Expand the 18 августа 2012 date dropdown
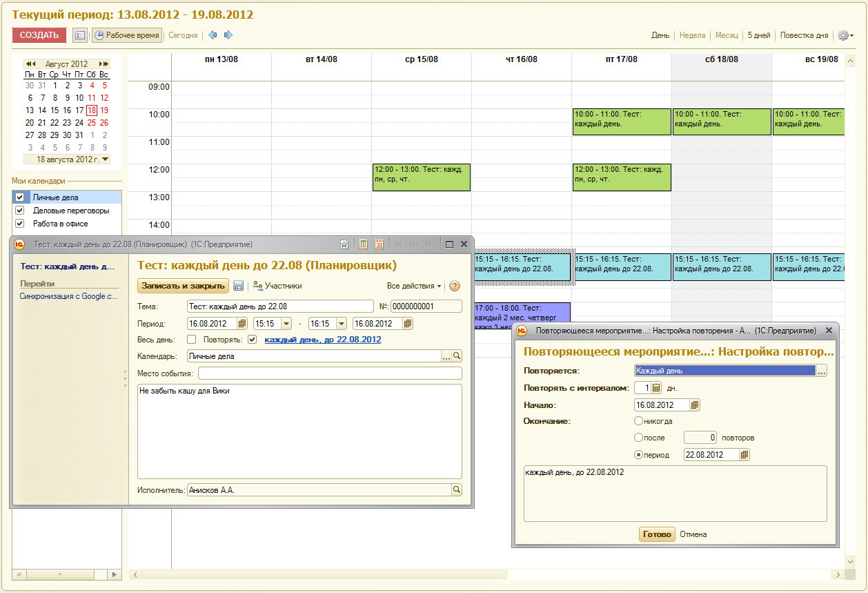 coord(105,159)
